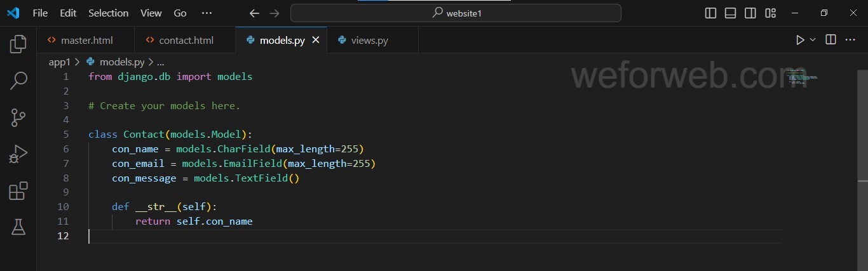868x271 pixels.
Task: Open the Extensions view
Action: click(x=18, y=191)
